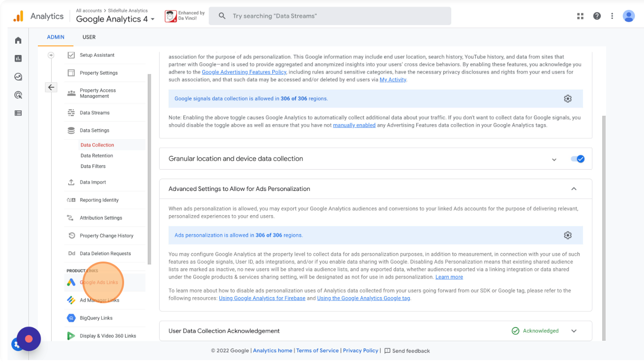This screenshot has width=644, height=362.
Task: Open the Help question mark icon
Action: coord(597,16)
